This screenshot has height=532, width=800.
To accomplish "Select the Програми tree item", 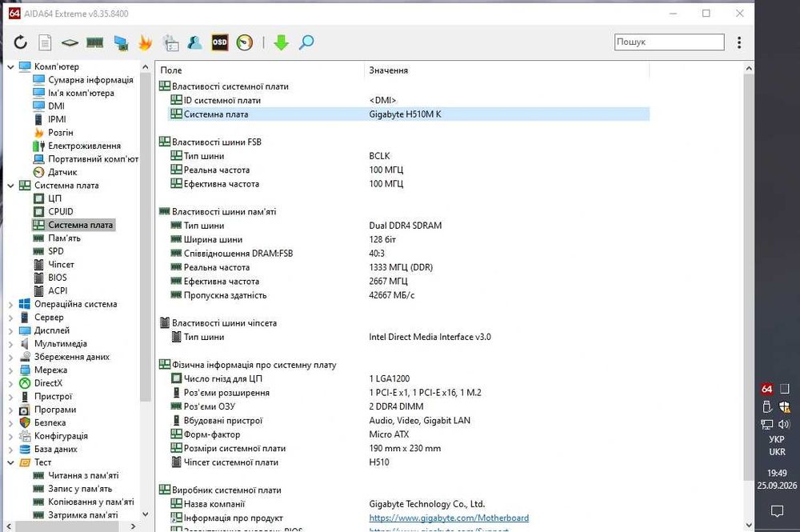I will click(x=54, y=410).
